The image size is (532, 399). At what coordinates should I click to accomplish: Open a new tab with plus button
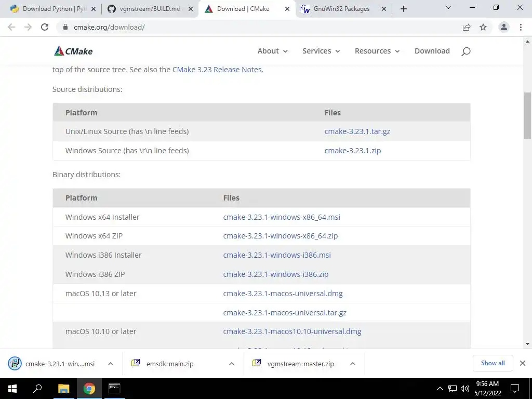click(x=403, y=9)
